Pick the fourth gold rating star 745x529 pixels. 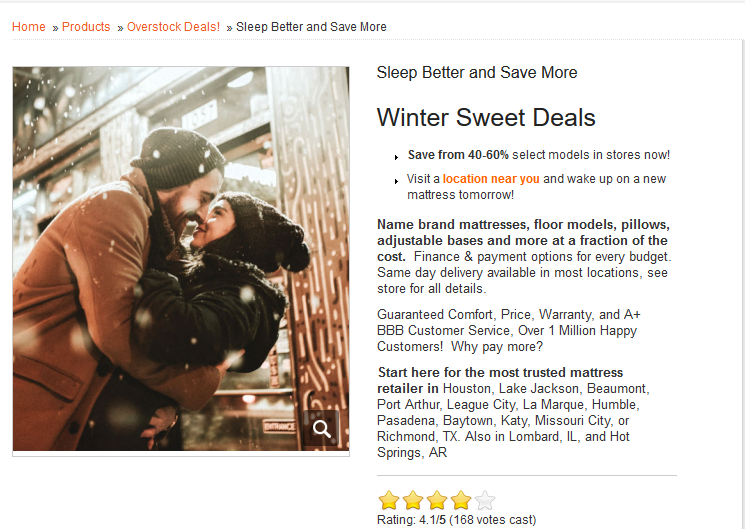pyautogui.click(x=461, y=500)
